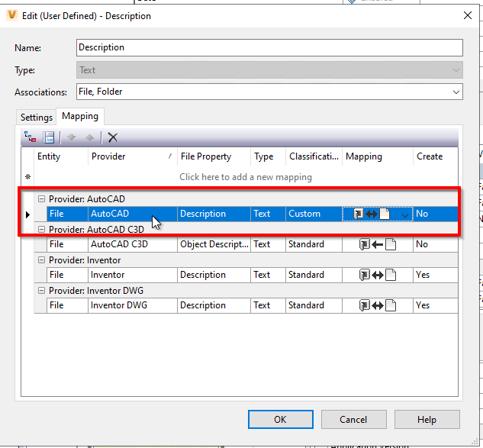Click the Name input field

click(x=269, y=47)
